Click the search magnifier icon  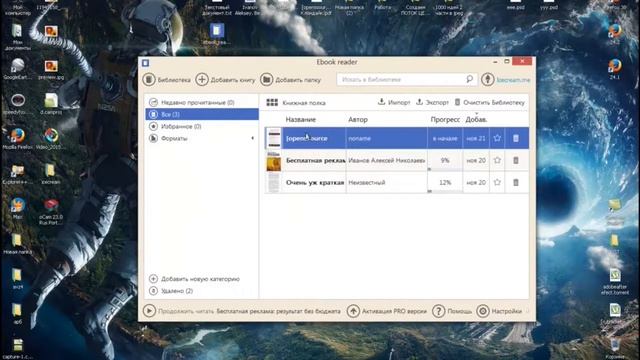point(469,79)
